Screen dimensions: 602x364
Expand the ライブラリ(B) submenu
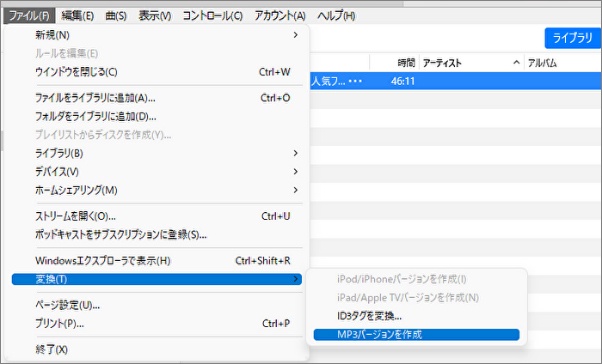tap(157, 153)
